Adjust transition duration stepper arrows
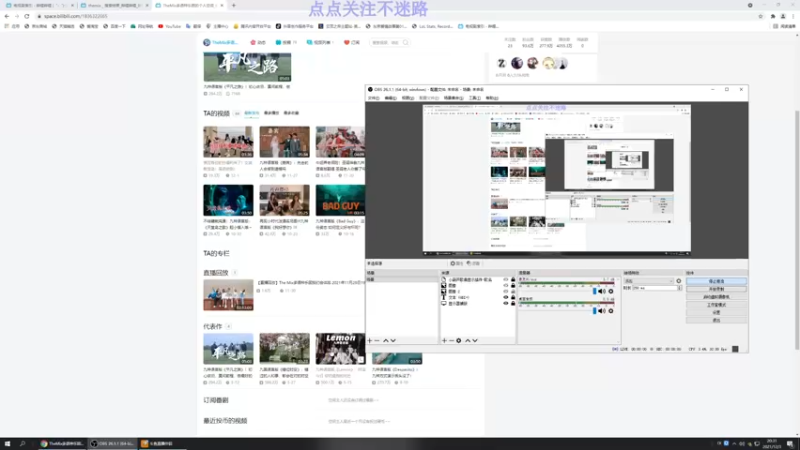The width and height of the screenshot is (800, 450). tap(680, 288)
